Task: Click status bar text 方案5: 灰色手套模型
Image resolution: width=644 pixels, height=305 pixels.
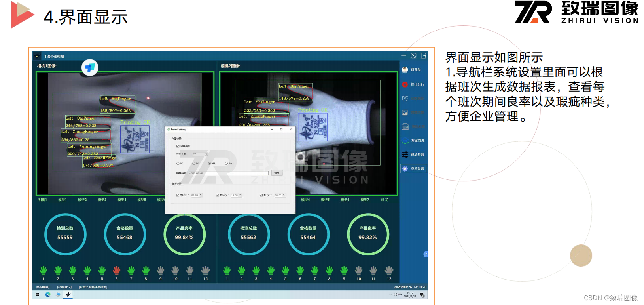Action: click(x=93, y=287)
